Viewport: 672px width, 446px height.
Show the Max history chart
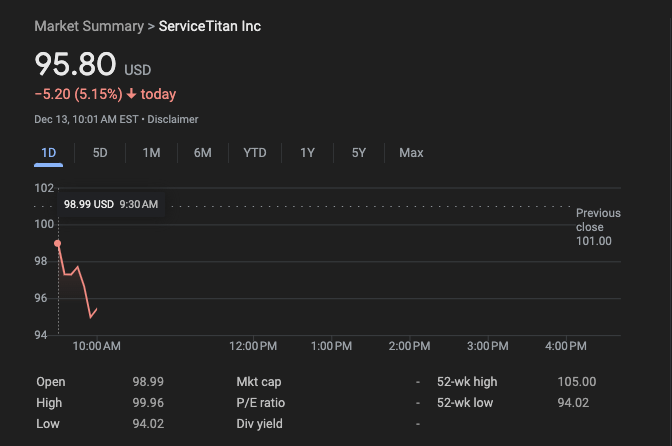tap(411, 153)
